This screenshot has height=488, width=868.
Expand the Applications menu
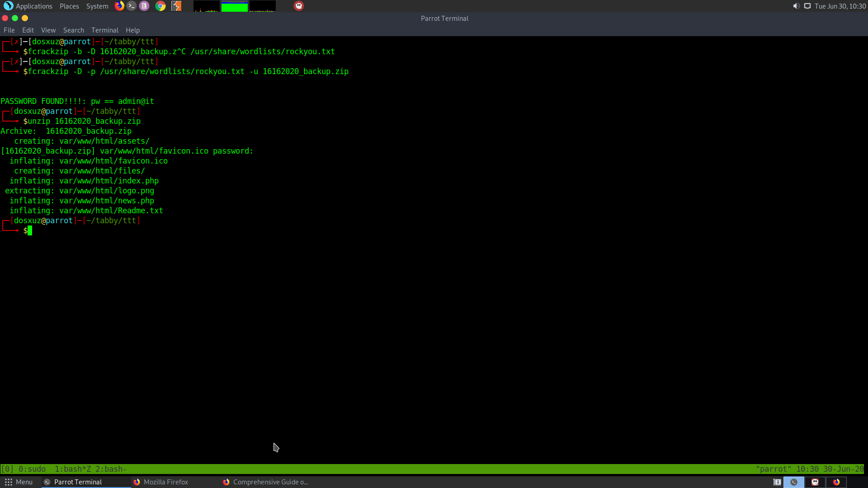[34, 6]
